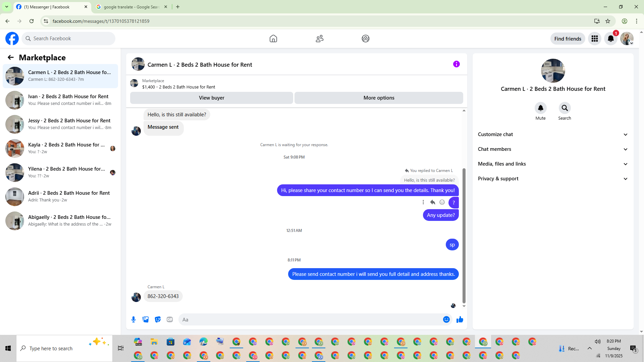Viewport: 644px width, 362px height.
Task: Open the Windows Start menu
Action: (x=8, y=349)
